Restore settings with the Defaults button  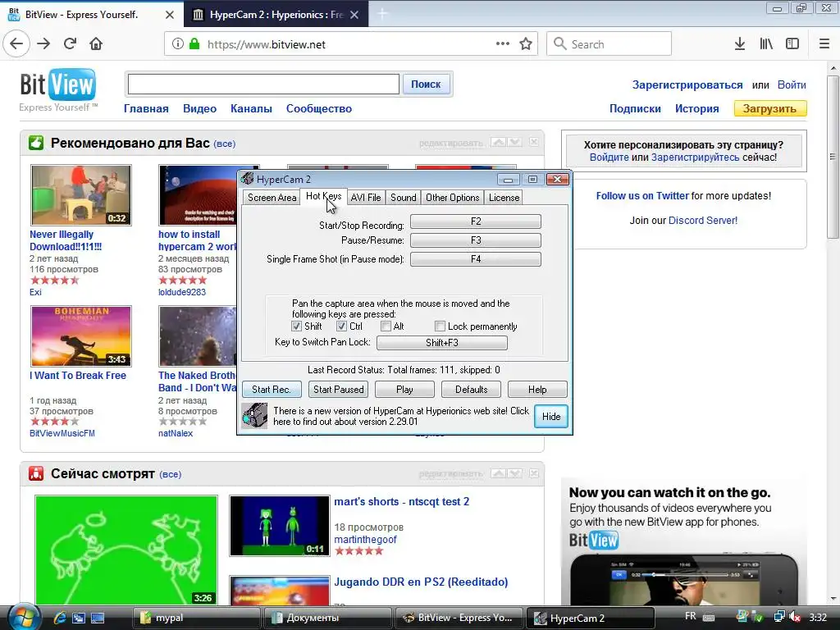[x=472, y=390]
